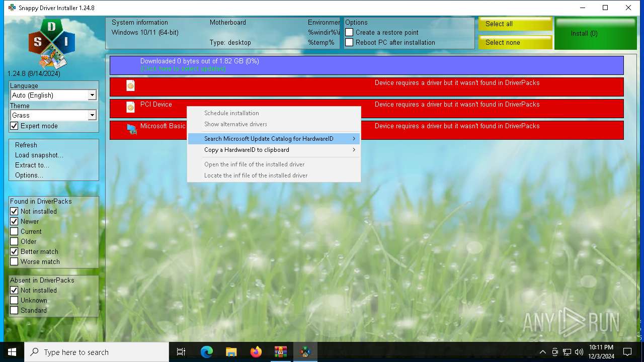Open Options... in the sidebar
The image size is (644, 362).
29,175
